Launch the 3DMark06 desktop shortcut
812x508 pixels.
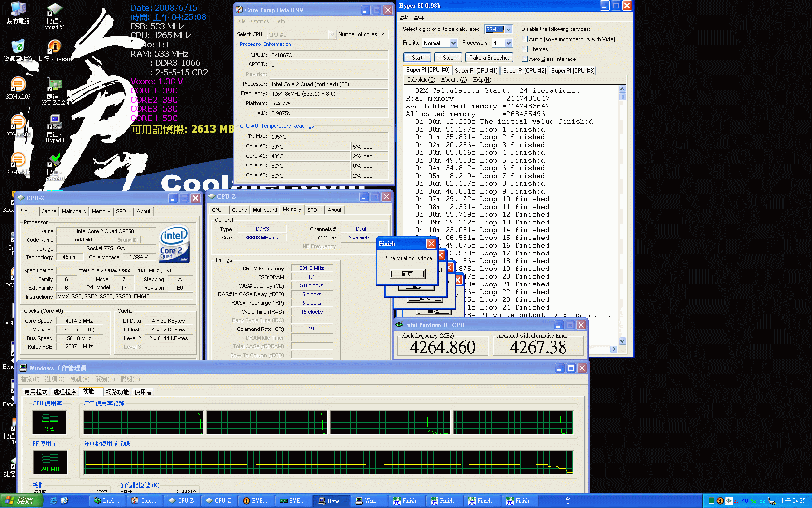coord(18,164)
